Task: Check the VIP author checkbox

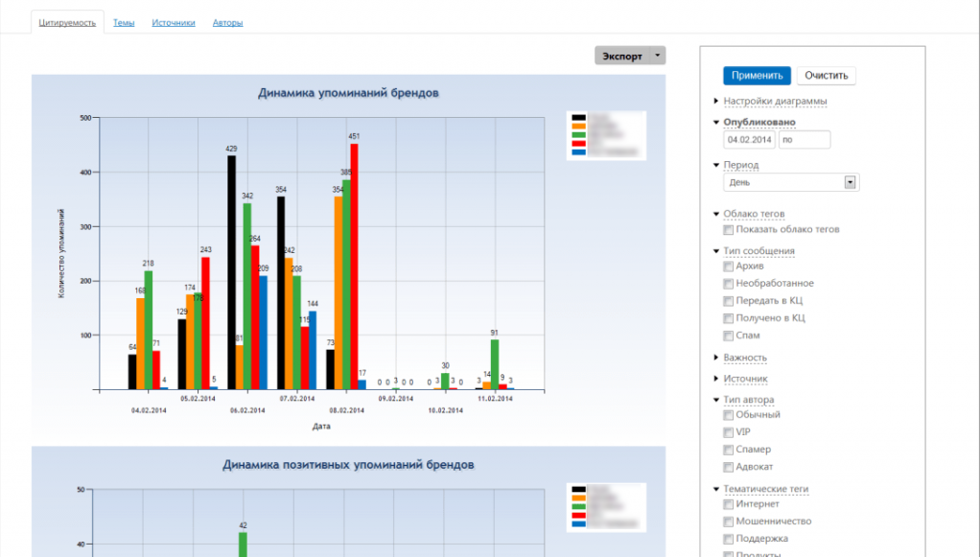Action: point(728,432)
